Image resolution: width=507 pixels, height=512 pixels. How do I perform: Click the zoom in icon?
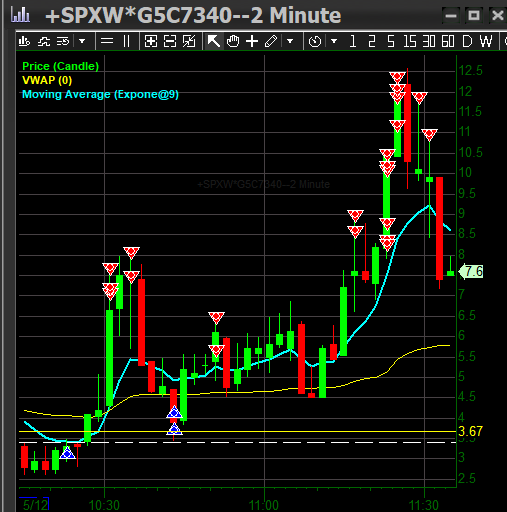(x=151, y=42)
